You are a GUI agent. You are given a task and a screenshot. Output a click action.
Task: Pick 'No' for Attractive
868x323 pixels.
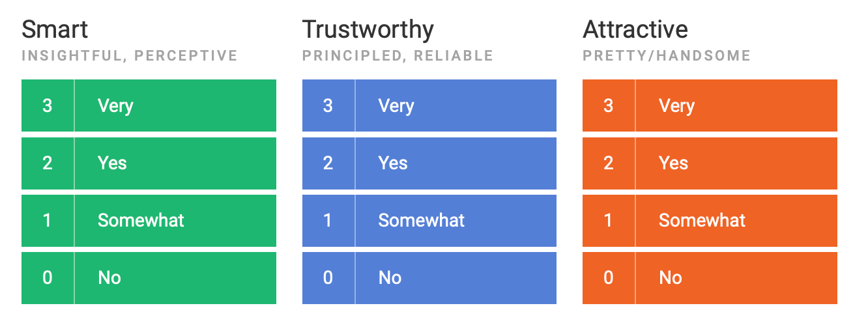tap(710, 278)
